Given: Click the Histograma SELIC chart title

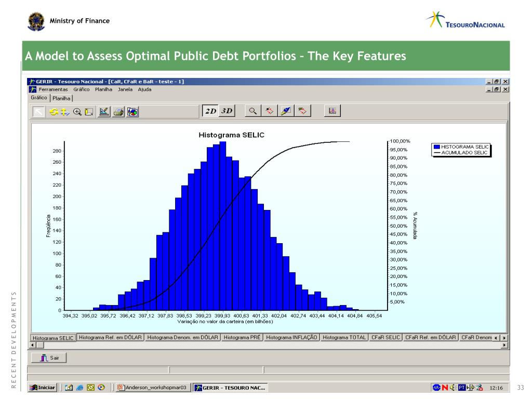Looking at the screenshot, I should tap(231, 135).
